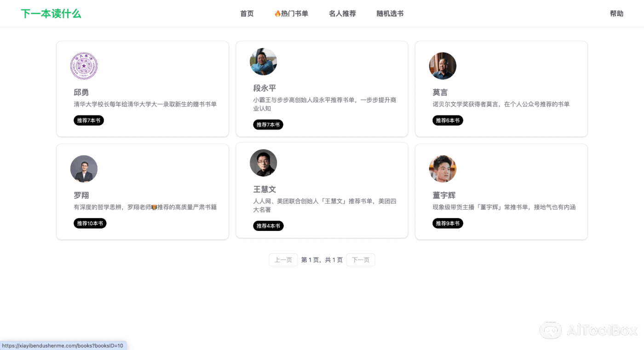Image resolution: width=644 pixels, height=350 pixels.
Task: Click the 推荐6本书 badge on 莫言's card
Action: coord(448,120)
